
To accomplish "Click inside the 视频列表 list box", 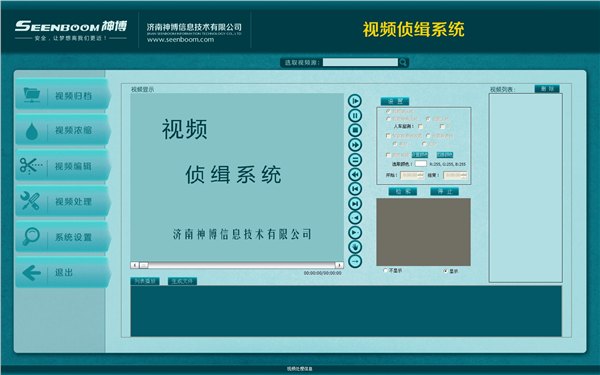I will [526, 188].
